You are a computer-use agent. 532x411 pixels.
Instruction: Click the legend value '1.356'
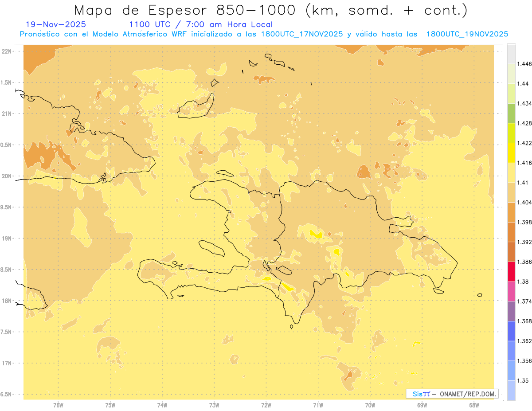(524, 361)
